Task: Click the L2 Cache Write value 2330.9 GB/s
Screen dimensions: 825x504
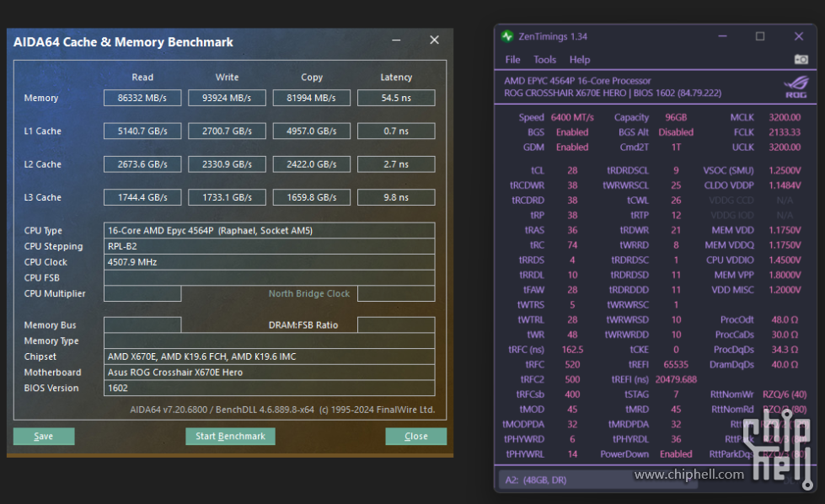Action: pyautogui.click(x=227, y=164)
